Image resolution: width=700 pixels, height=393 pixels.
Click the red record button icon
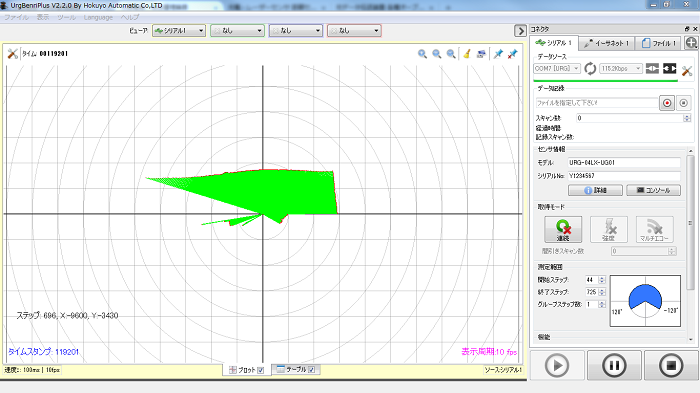click(x=667, y=103)
